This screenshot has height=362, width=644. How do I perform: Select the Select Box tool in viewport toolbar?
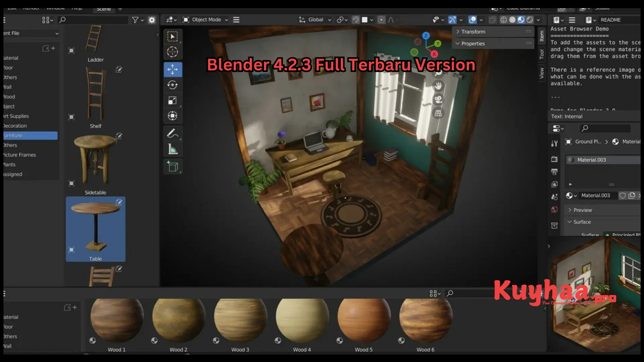(173, 36)
